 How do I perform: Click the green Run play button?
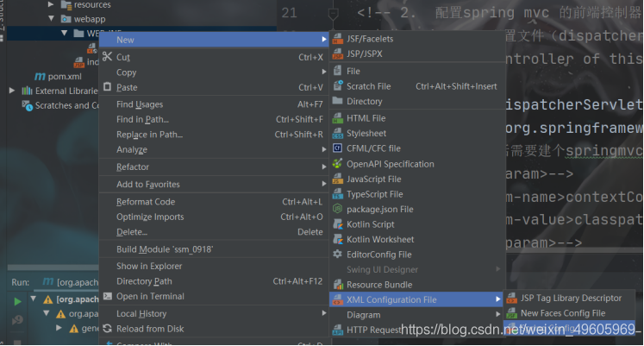pos(17,302)
